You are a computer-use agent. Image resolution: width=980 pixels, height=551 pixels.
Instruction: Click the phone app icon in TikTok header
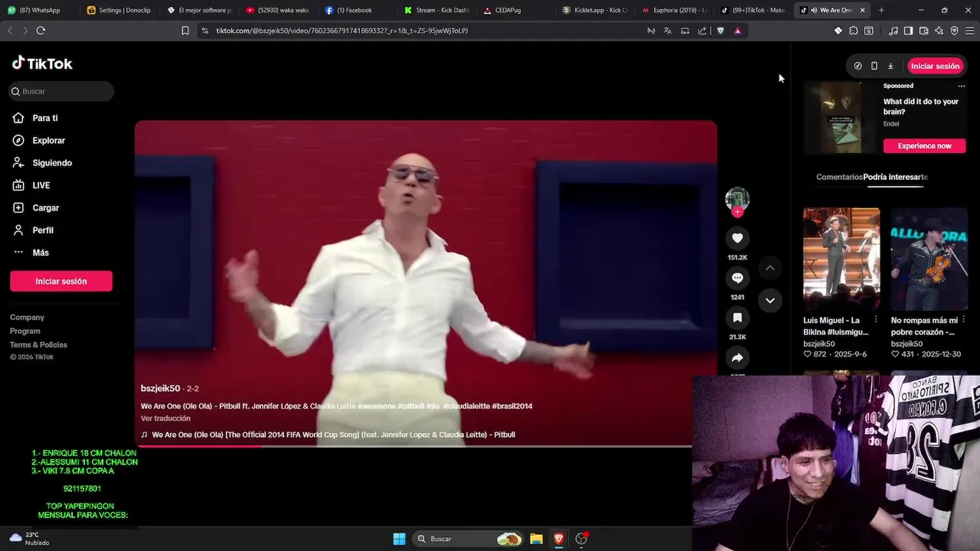tap(874, 66)
